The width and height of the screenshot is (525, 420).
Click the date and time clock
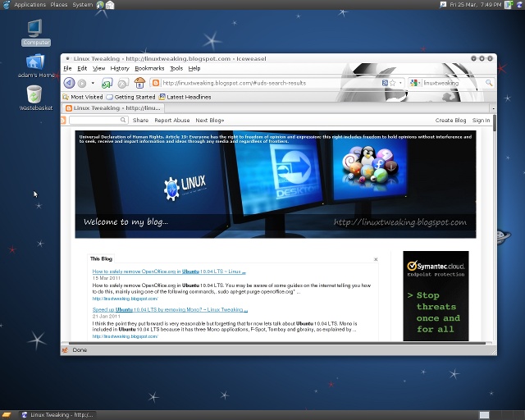476,5
